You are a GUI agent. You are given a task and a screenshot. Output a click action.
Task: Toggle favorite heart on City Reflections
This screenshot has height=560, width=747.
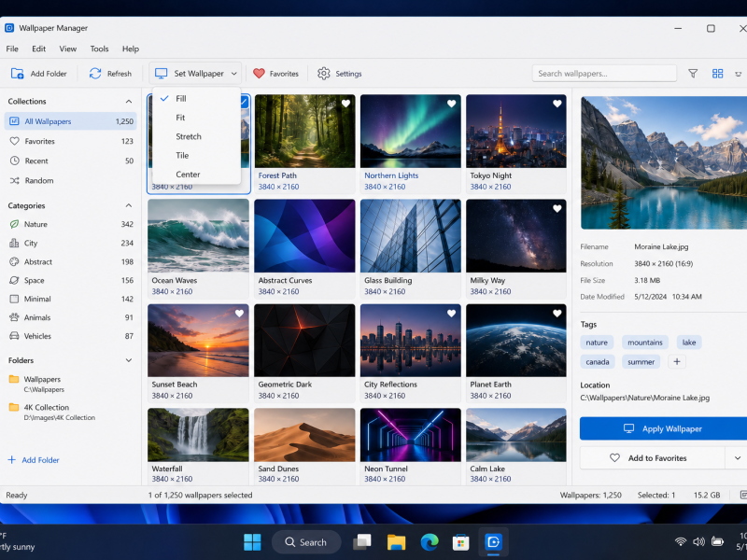click(x=452, y=313)
